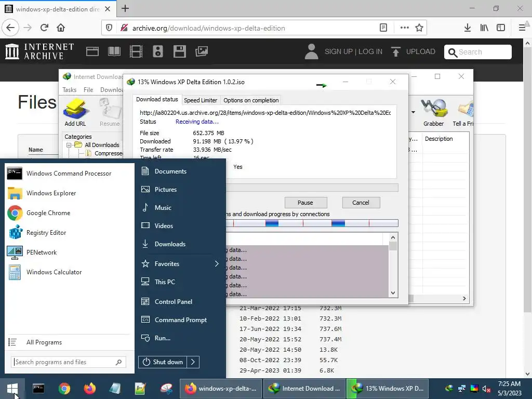This screenshot has width=532, height=399.
Task: Focus the Search programs and files box
Action: coord(69,362)
